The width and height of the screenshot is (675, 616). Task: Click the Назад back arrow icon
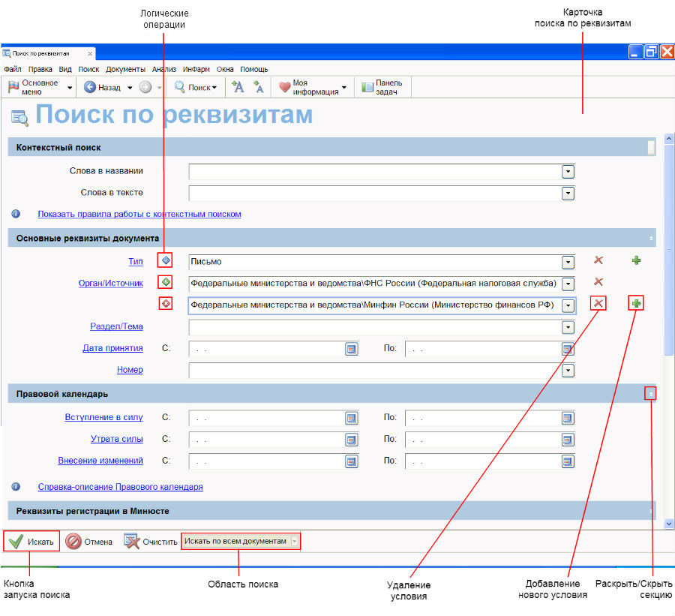[x=89, y=88]
